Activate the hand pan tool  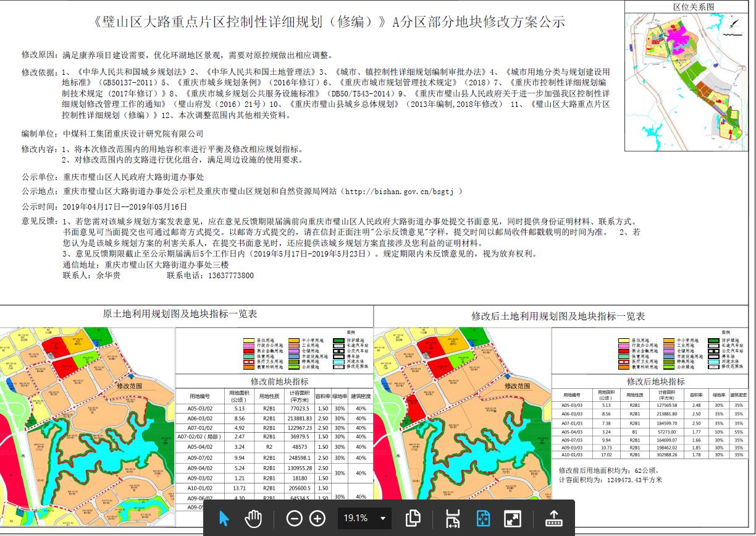[x=253, y=518]
